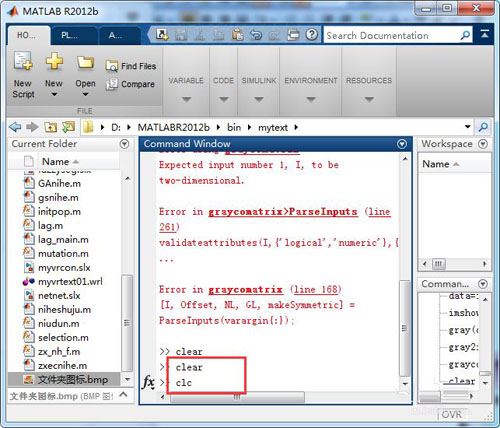Open Command History panel actions menu
Screen dimensions: 500x428
coord(483,284)
